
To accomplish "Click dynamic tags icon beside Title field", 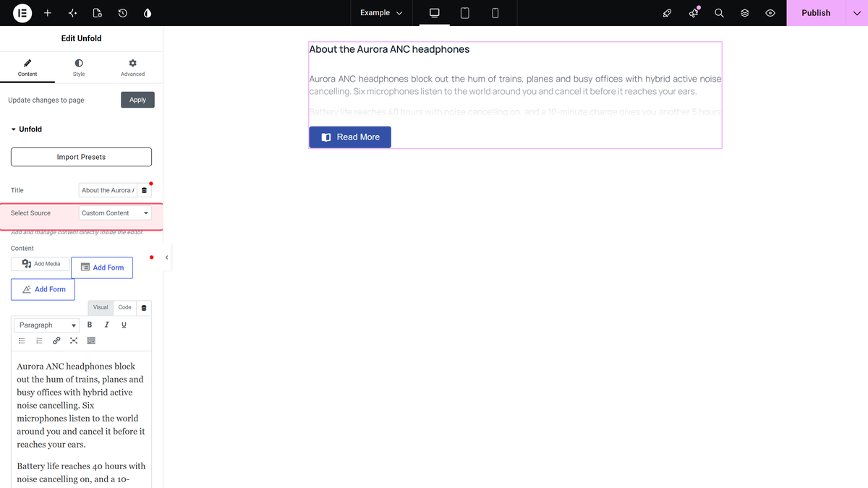I will [x=144, y=190].
